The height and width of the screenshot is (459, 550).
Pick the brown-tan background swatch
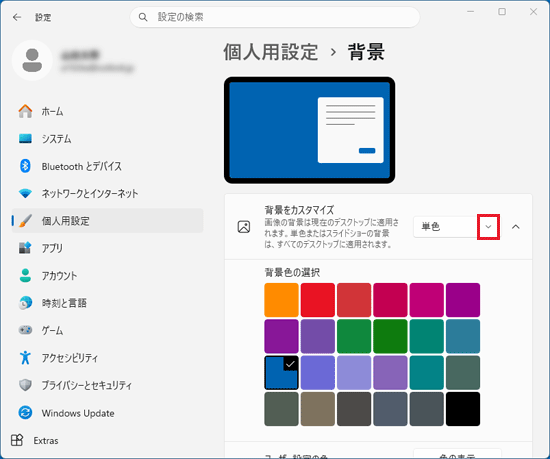(318, 409)
